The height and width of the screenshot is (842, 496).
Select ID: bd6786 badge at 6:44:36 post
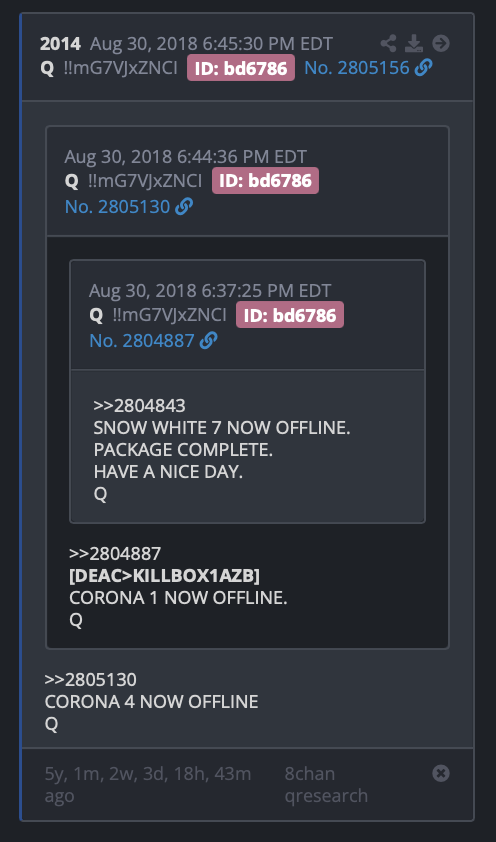pos(265,180)
